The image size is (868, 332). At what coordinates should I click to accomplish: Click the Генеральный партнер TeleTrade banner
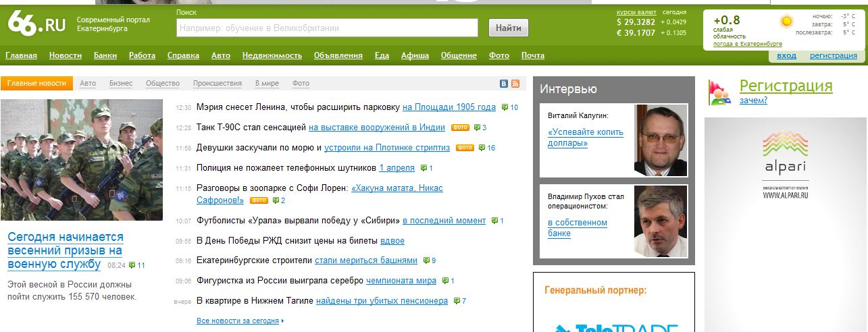click(x=613, y=302)
